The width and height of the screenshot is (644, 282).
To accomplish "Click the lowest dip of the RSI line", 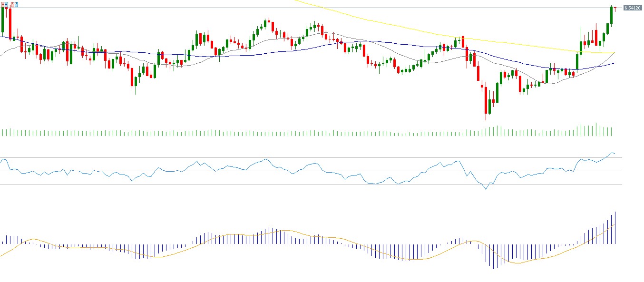I will pos(486,189).
